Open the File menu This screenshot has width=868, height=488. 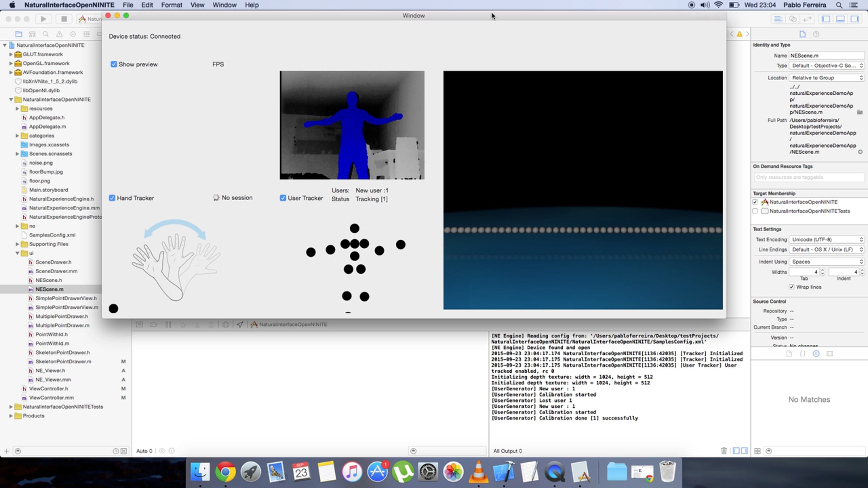pos(128,5)
